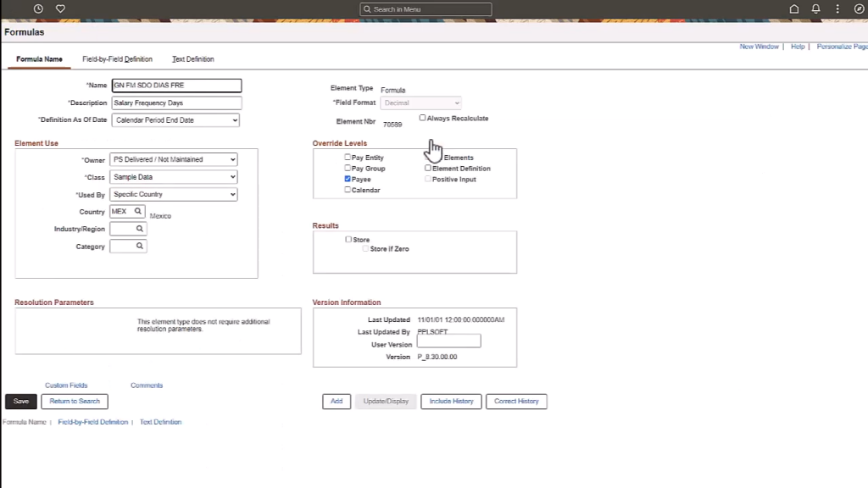
Task: Open the NavBar compass icon
Action: click(858, 8)
